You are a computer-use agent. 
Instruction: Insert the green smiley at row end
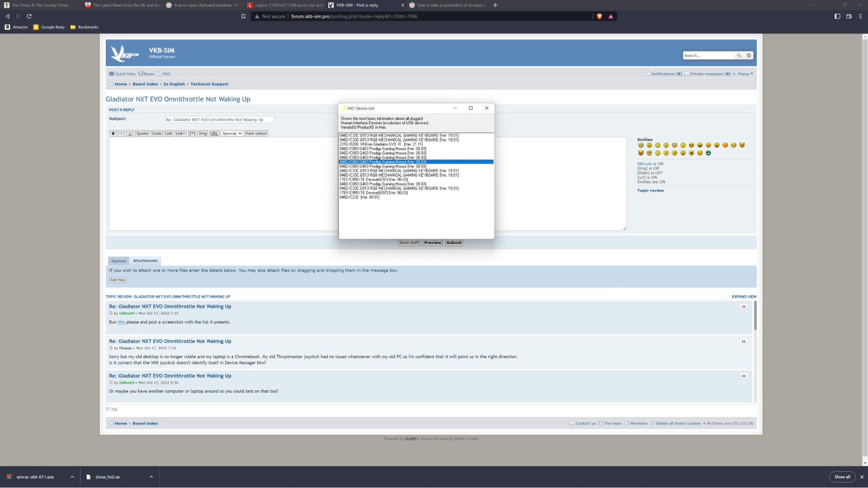click(709, 153)
